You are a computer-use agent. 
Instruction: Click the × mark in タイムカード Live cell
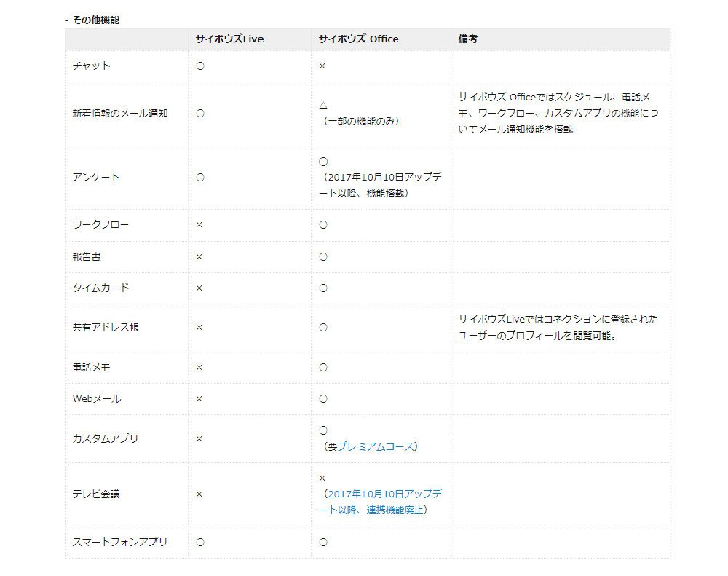[x=199, y=288]
